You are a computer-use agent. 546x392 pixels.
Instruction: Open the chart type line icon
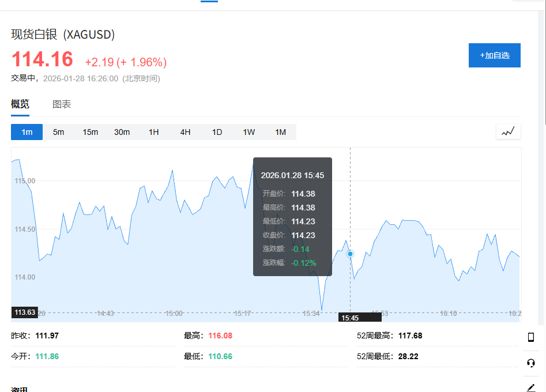(x=508, y=132)
